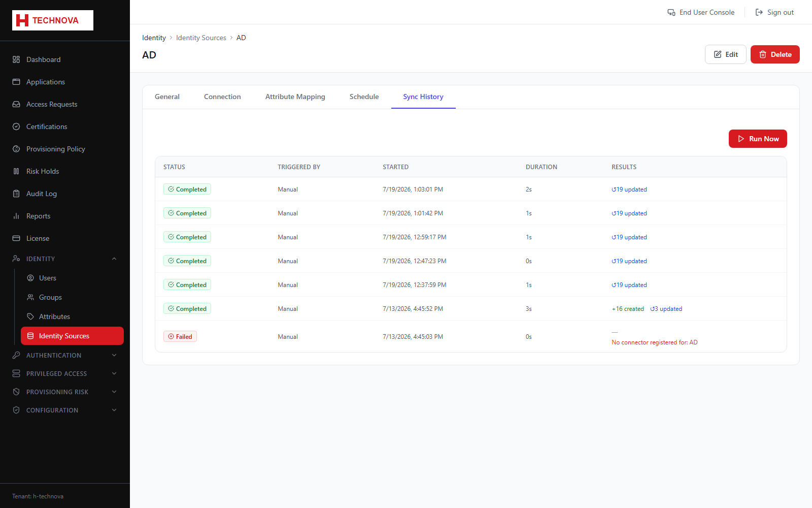
Task: Open Users under Identity
Action: click(x=72, y=278)
